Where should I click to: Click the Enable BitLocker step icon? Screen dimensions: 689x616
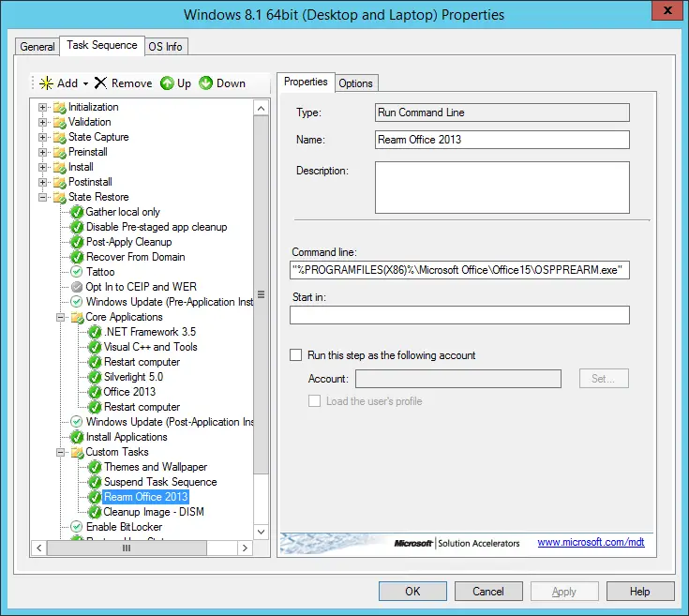(x=77, y=527)
